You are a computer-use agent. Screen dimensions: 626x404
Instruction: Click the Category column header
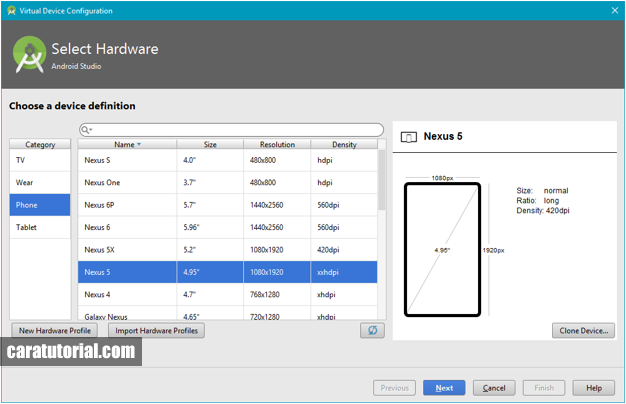[40, 145]
